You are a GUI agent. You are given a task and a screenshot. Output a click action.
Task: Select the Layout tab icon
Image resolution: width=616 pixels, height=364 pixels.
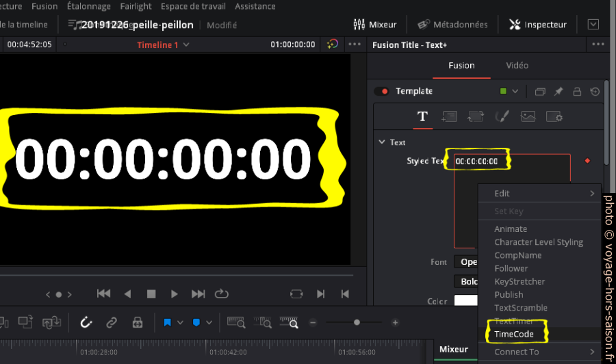pyautogui.click(x=449, y=116)
